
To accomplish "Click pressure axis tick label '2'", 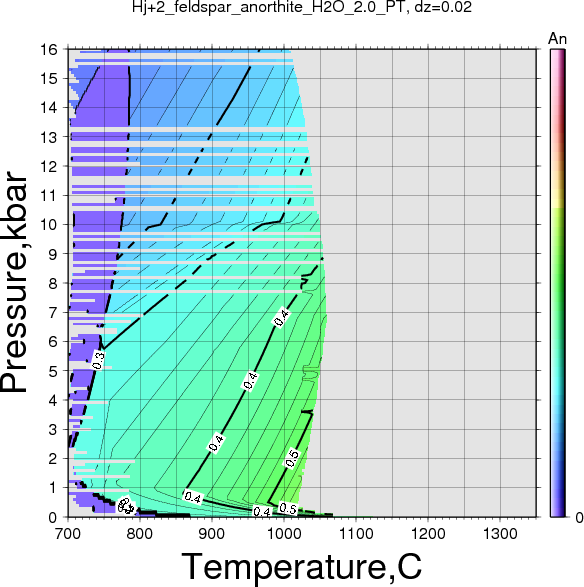I will pos(53,459).
